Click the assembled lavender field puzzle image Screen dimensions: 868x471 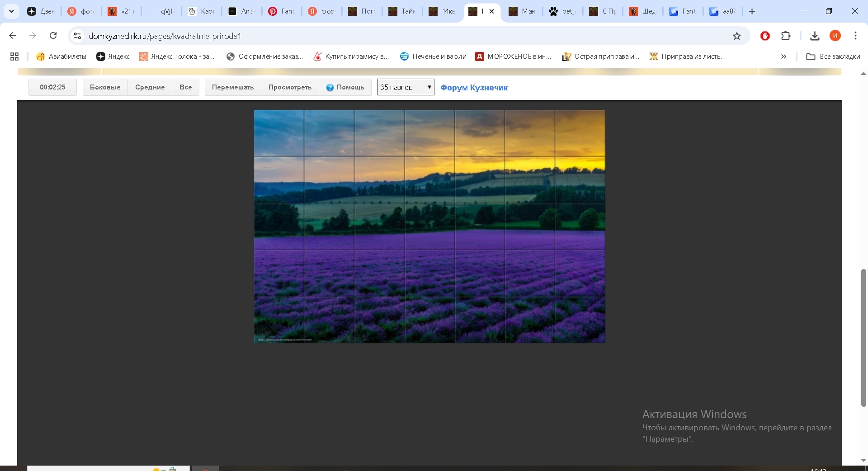point(429,226)
